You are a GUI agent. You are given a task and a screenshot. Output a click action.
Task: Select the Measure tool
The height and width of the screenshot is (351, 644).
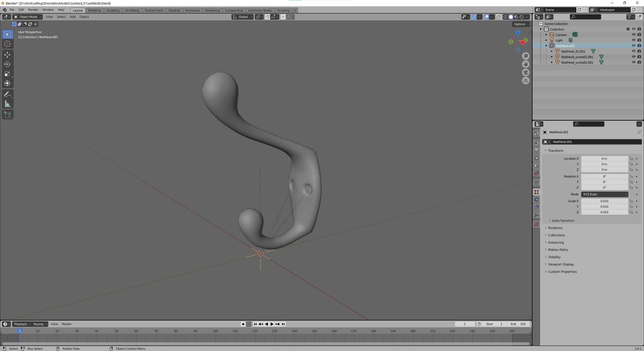pos(7,104)
